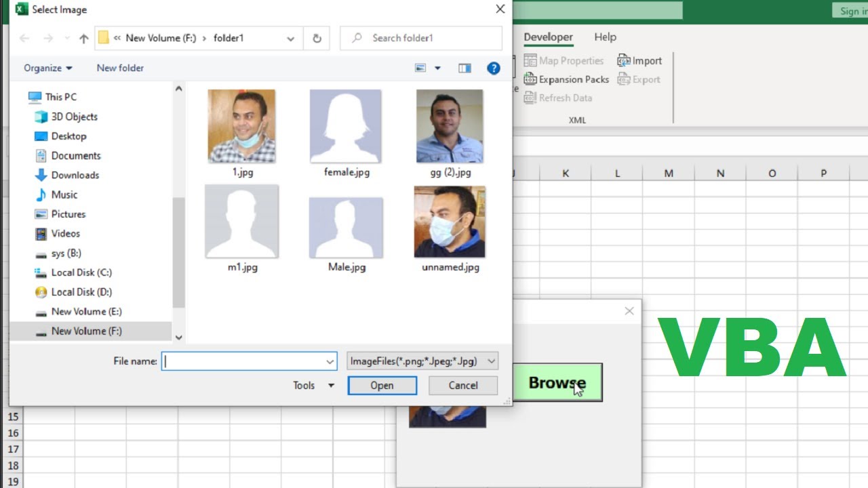Click the forward navigation arrow

[47, 39]
